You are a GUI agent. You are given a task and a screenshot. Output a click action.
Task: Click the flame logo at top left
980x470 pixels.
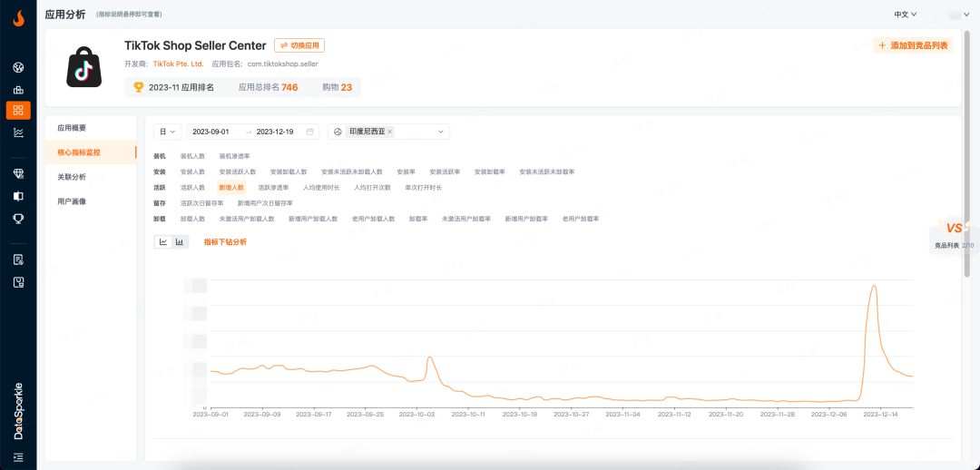point(18,17)
